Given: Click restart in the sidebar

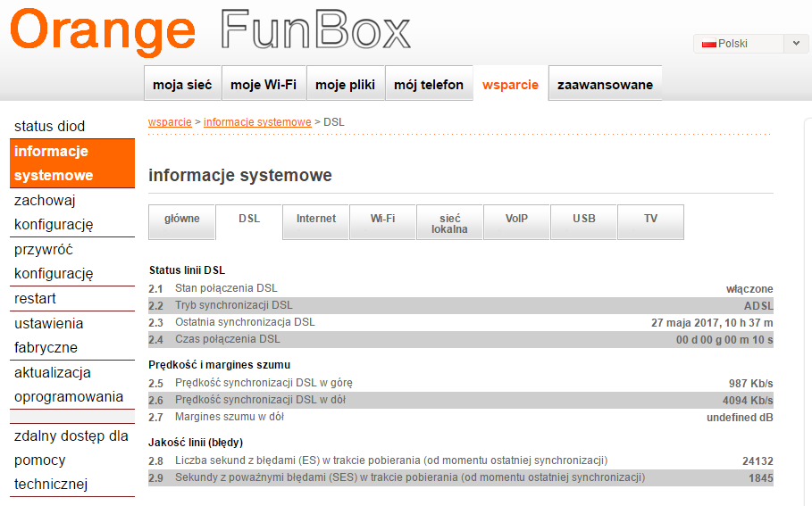Looking at the screenshot, I should tap(36, 298).
